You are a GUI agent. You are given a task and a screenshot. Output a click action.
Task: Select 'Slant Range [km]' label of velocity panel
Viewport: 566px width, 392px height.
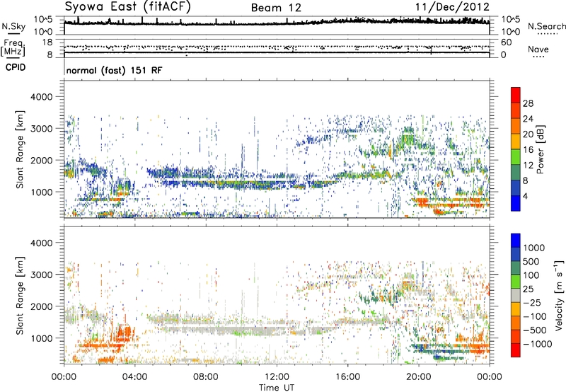[20, 295]
